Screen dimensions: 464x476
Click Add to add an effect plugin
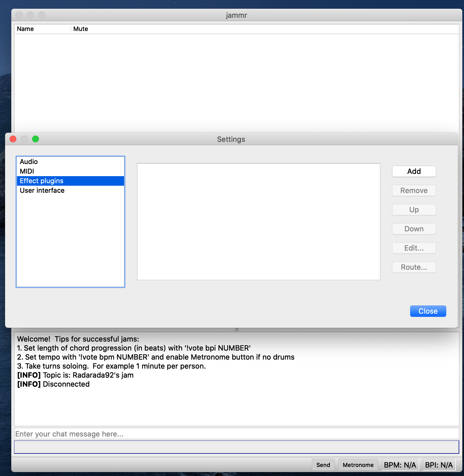click(x=414, y=171)
